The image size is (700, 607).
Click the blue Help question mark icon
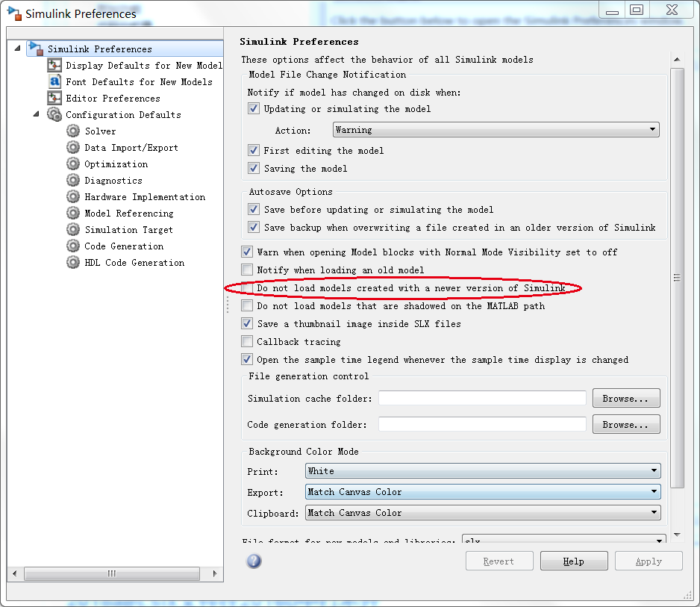pyautogui.click(x=254, y=561)
